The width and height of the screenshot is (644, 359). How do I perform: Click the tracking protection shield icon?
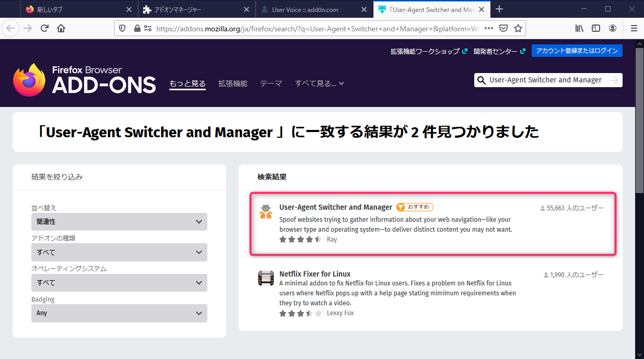coord(122,28)
